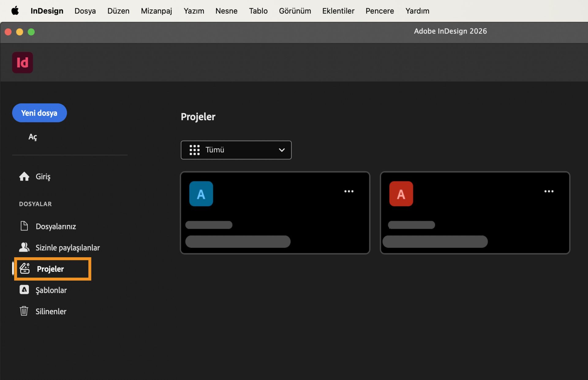Viewport: 588px width, 380px height.
Task: Open the Pencere menu
Action: click(379, 11)
